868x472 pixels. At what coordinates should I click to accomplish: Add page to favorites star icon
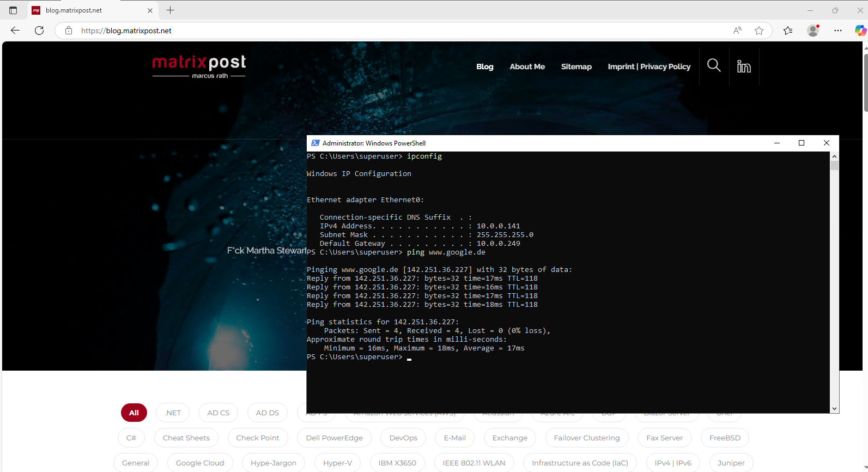tap(759, 31)
